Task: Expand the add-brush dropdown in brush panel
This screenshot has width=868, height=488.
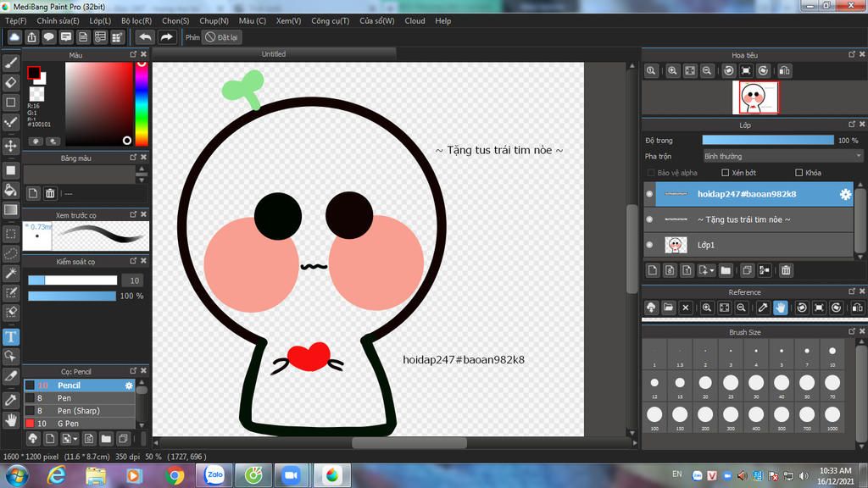Action: coord(75,440)
